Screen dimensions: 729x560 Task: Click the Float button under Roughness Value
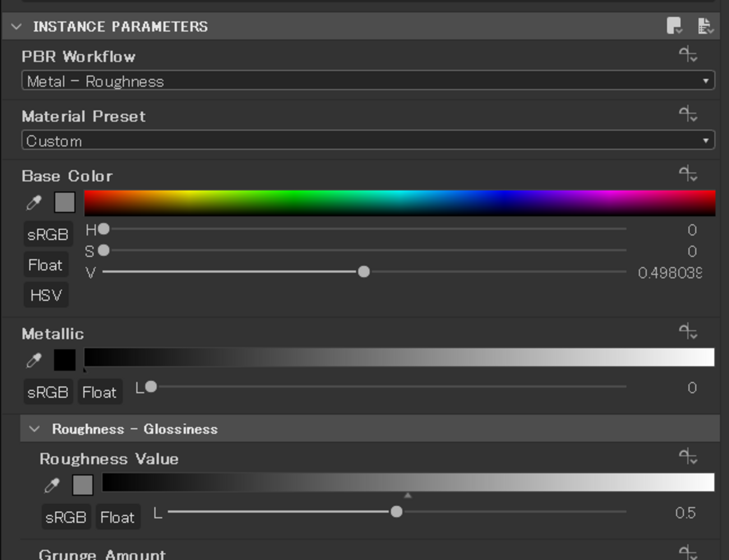pyautogui.click(x=117, y=517)
